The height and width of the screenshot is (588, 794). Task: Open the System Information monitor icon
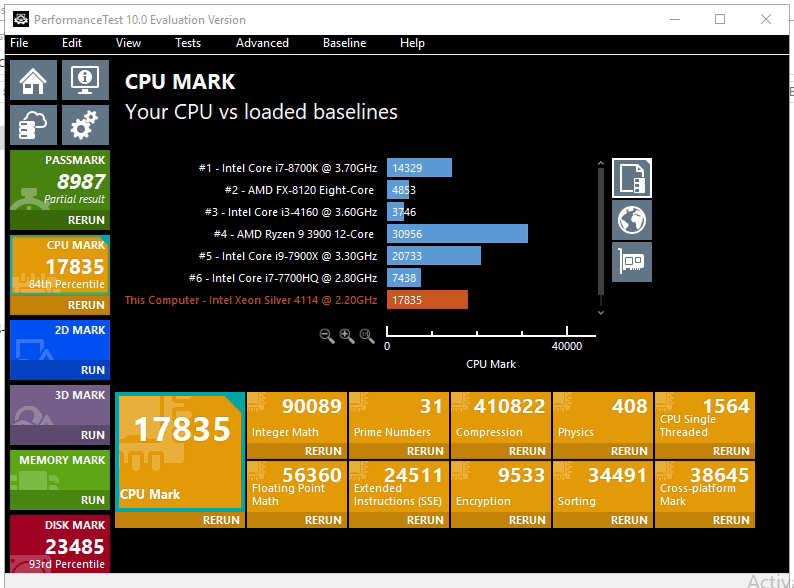click(x=85, y=80)
